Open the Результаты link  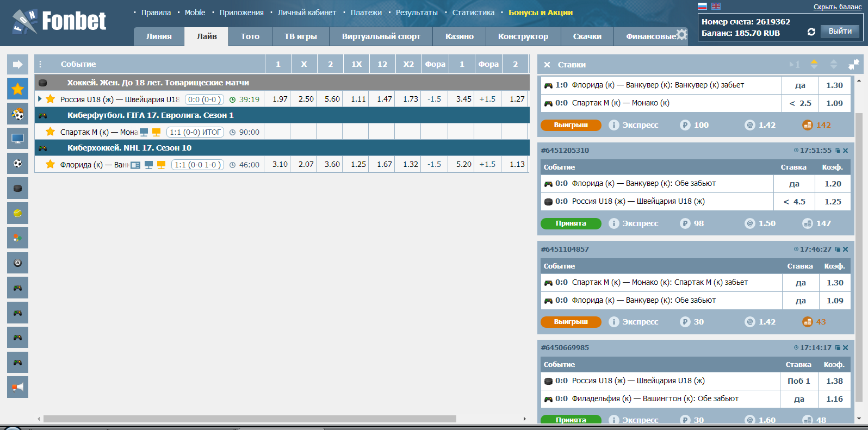[417, 13]
